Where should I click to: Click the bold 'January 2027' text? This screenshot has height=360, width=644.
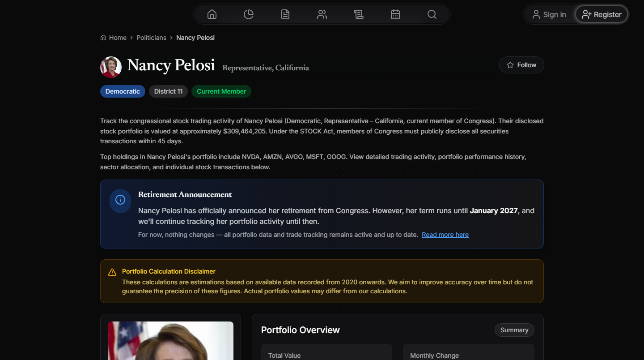(494, 210)
